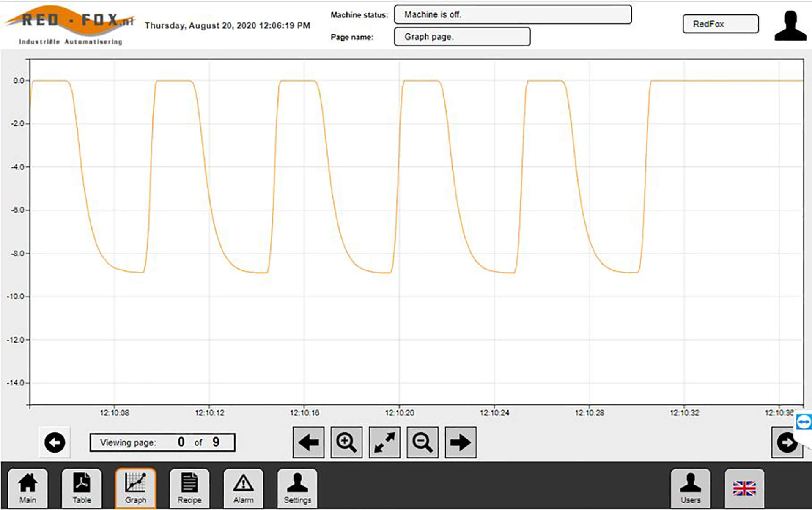Zoom out on the graph
The width and height of the screenshot is (812, 510).
click(x=422, y=442)
